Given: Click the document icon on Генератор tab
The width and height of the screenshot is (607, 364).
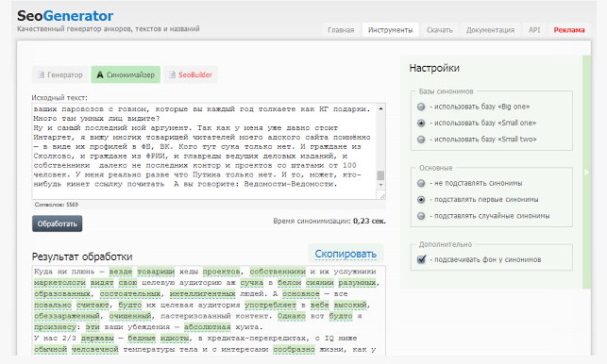Looking at the screenshot, I should click(41, 74).
